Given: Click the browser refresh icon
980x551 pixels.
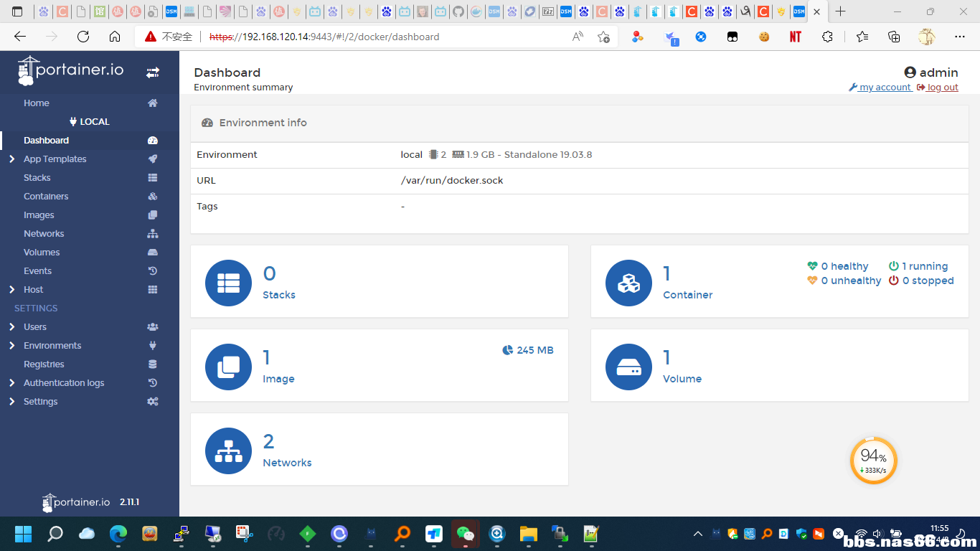Looking at the screenshot, I should [83, 37].
